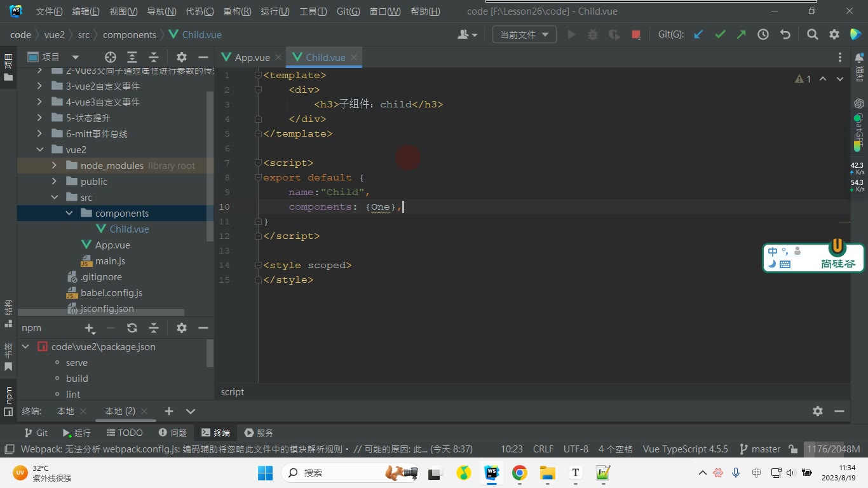Select main.js in project tree
Screen dimensions: 868x488
(x=110, y=261)
